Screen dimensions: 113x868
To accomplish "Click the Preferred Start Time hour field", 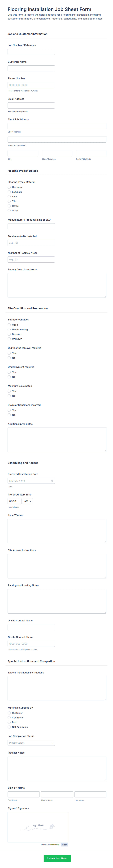I will [14, 501].
